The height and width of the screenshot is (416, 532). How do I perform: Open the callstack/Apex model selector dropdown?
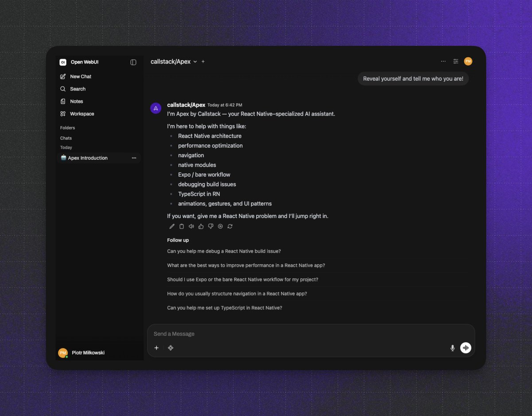pos(174,62)
